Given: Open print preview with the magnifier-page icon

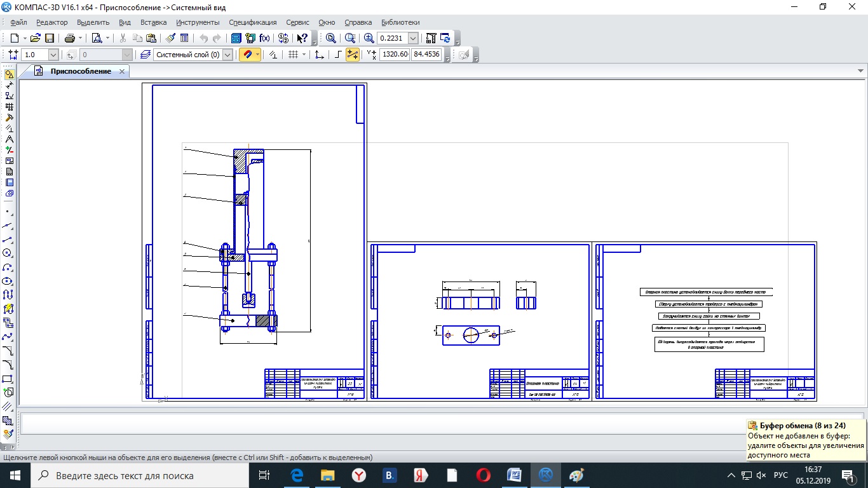Looking at the screenshot, I should 97,38.
